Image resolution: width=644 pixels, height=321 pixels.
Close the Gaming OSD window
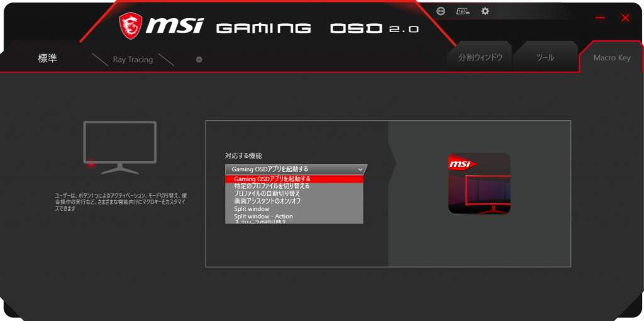(x=625, y=18)
